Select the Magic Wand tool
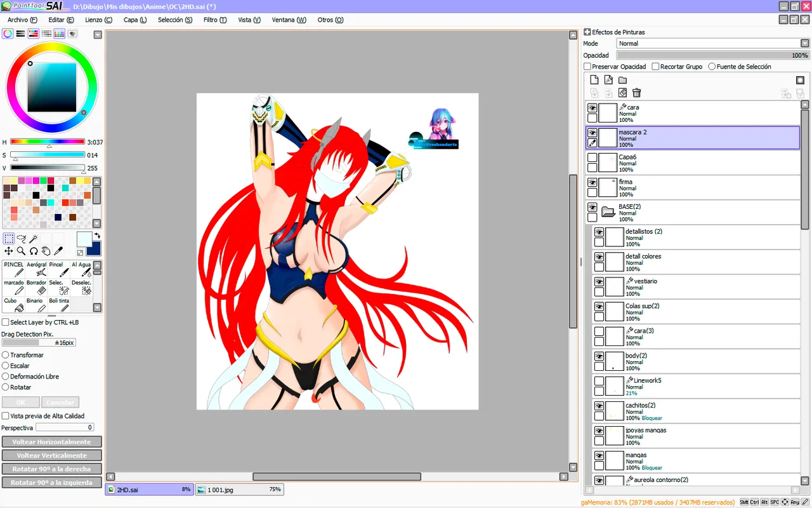Image resolution: width=812 pixels, height=508 pixels. [x=33, y=239]
